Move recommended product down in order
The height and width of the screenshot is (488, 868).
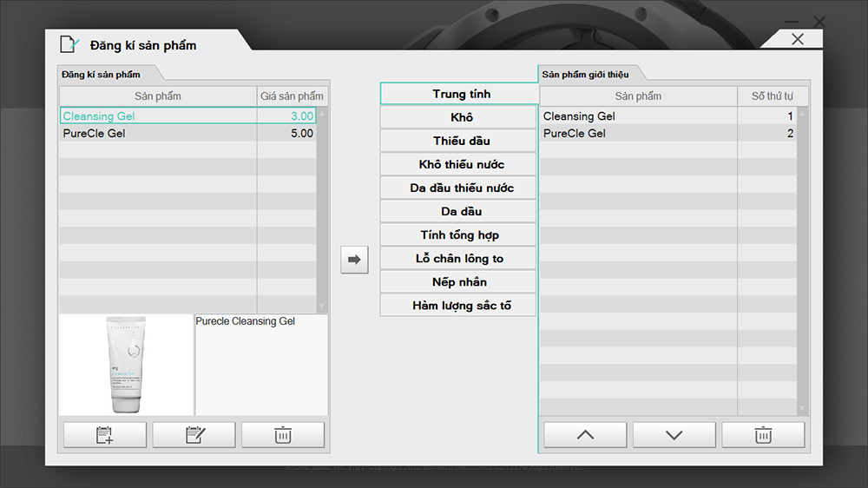point(674,435)
